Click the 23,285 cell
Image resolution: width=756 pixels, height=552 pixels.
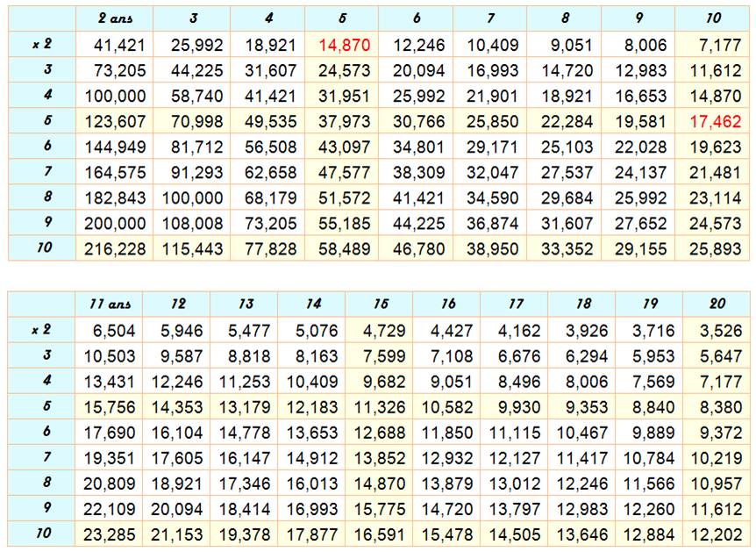pos(110,534)
